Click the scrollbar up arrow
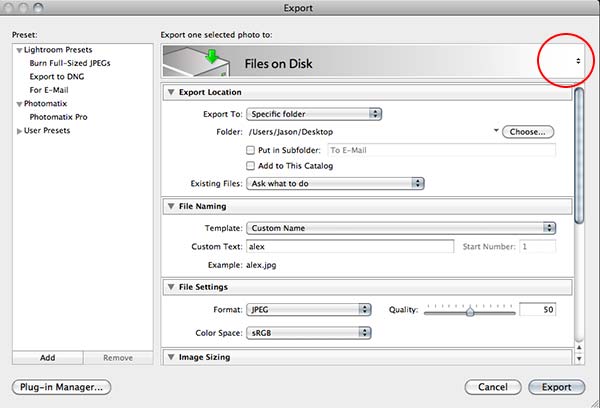Viewport: 600px width, 408px height. point(579,348)
